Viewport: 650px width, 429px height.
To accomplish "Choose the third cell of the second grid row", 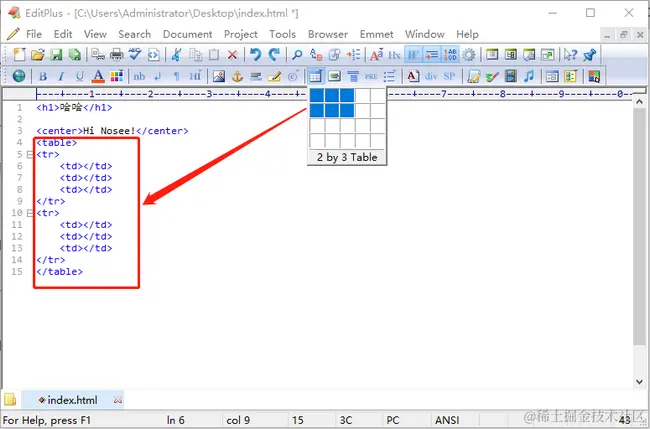I will [x=347, y=110].
